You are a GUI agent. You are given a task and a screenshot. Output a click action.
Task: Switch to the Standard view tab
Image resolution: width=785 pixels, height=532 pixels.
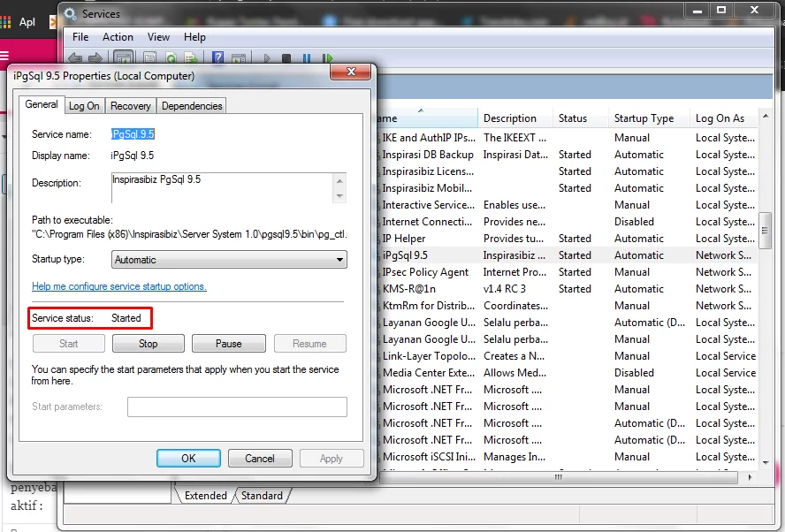pos(262,496)
